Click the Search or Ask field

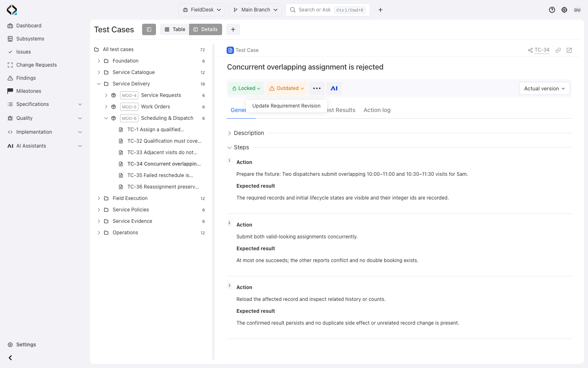tap(328, 10)
